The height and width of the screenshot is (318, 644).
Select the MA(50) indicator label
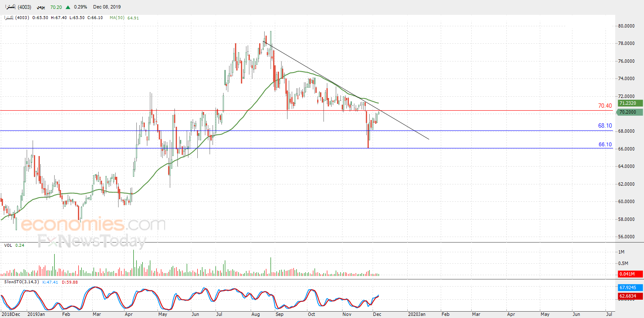click(117, 18)
